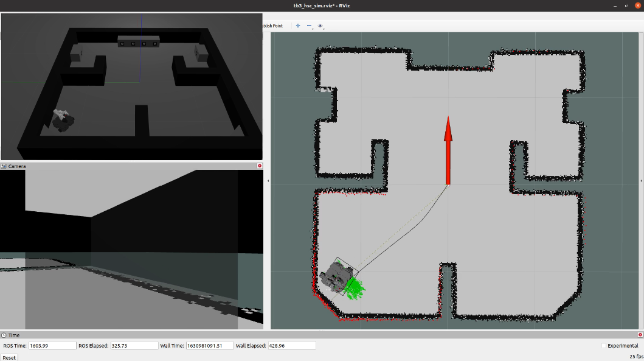Open dropdown arrow beside the minus tool
The image size is (644, 361).
(x=313, y=29)
